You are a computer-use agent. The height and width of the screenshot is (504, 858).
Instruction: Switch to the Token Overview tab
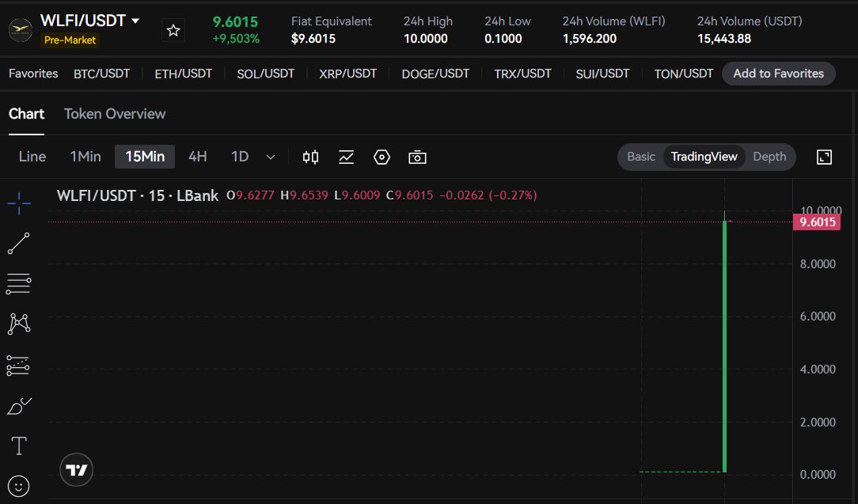point(115,114)
